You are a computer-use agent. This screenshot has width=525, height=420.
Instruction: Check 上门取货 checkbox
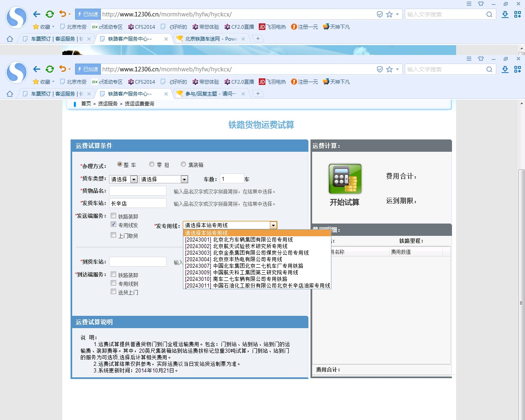[114, 235]
